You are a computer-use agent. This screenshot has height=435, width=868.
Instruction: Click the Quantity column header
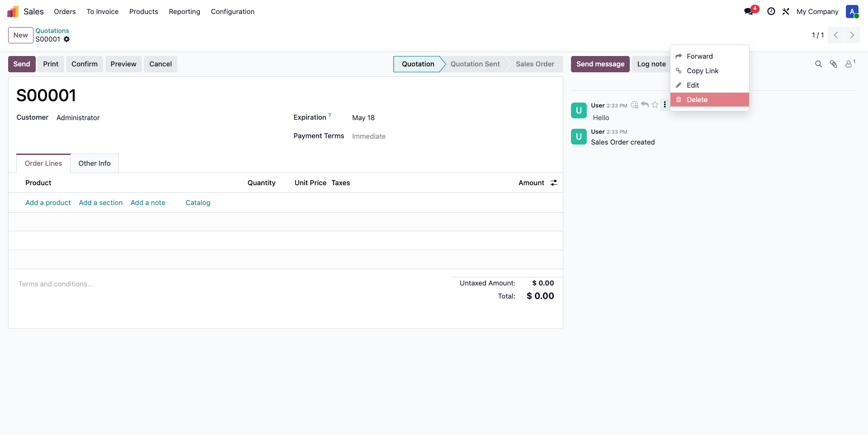(x=261, y=183)
